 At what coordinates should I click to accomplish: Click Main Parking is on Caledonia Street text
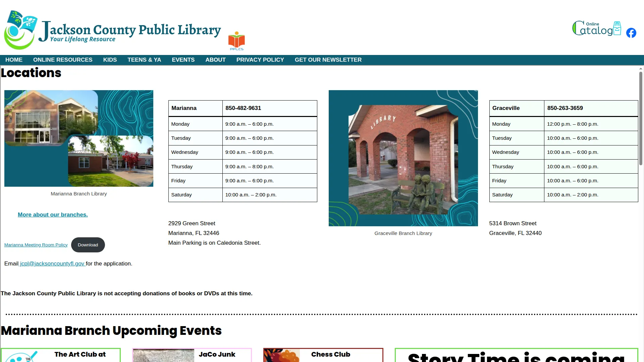pos(215,243)
